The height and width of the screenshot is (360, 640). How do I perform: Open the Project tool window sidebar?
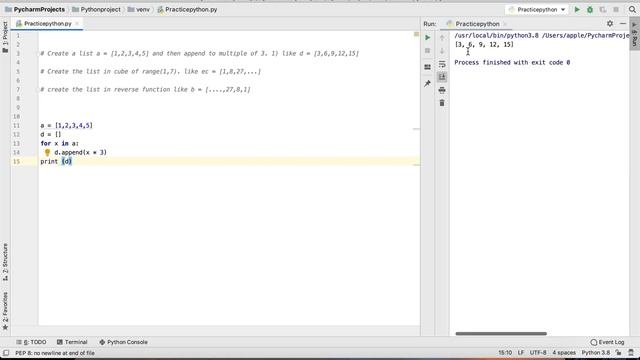click(5, 37)
